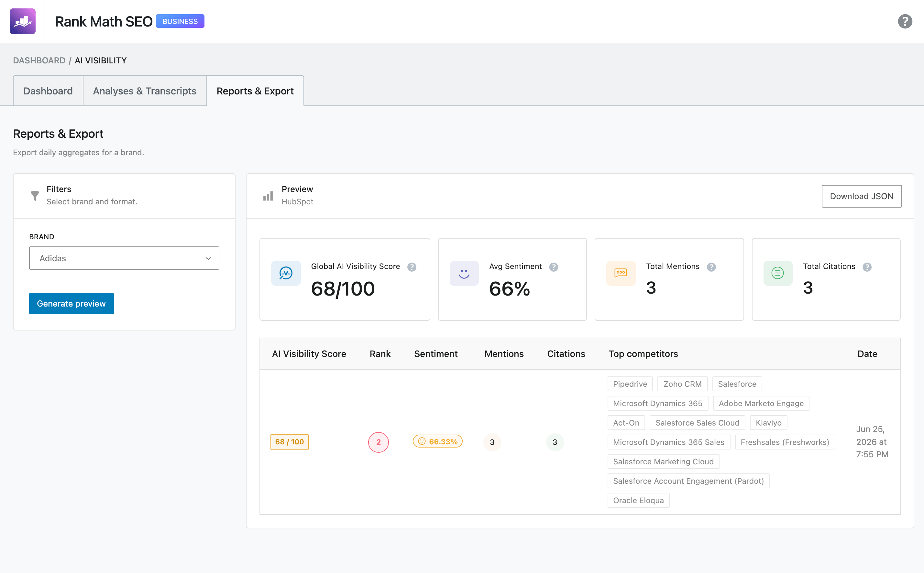Click the Total Mentions value 3

[651, 288]
